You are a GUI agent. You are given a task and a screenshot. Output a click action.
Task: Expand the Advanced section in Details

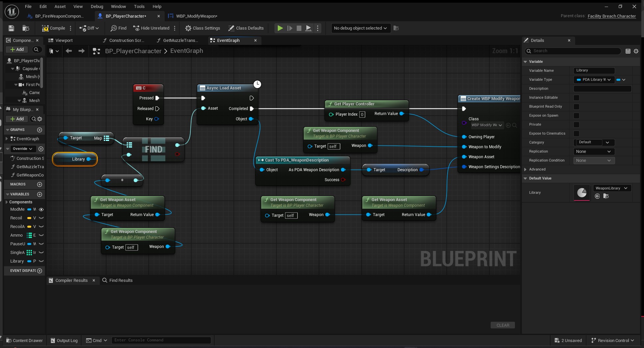click(525, 170)
